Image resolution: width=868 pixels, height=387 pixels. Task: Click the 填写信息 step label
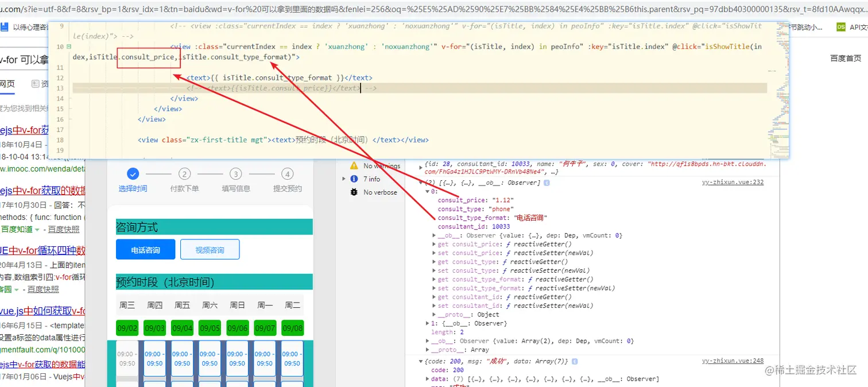coord(236,189)
